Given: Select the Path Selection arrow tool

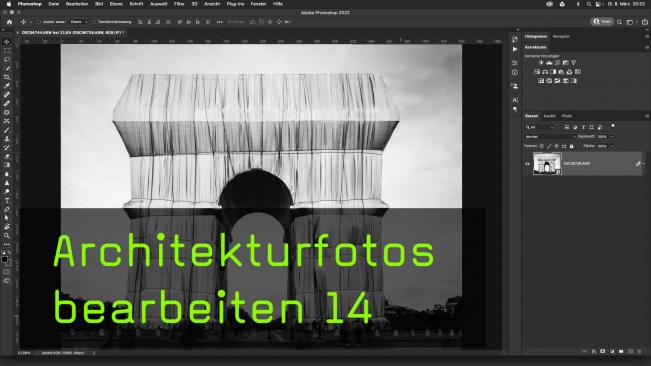Looking at the screenshot, I should click(7, 218).
